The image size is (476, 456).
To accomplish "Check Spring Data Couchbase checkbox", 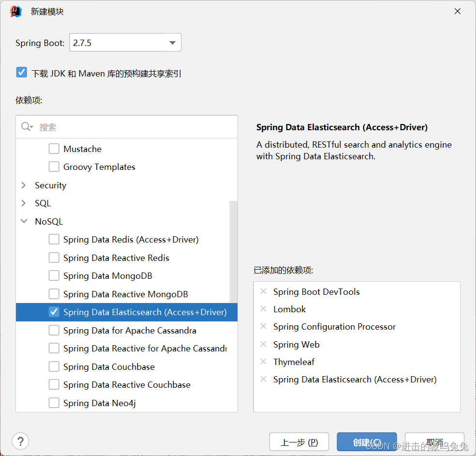I will coord(54,366).
